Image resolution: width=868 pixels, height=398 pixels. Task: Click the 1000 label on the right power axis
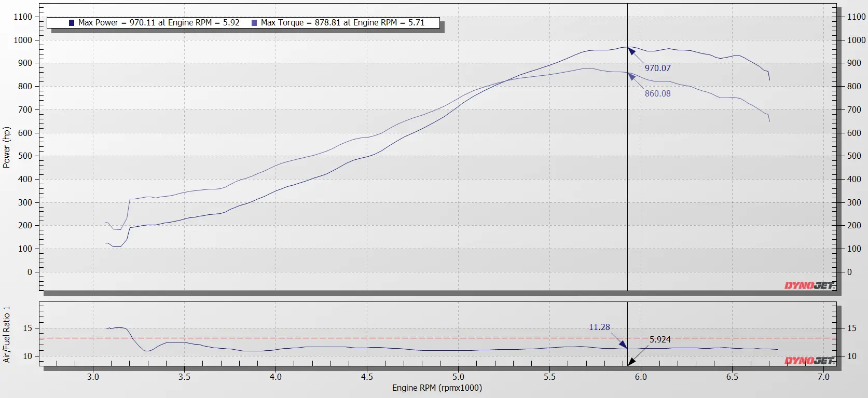click(x=857, y=40)
